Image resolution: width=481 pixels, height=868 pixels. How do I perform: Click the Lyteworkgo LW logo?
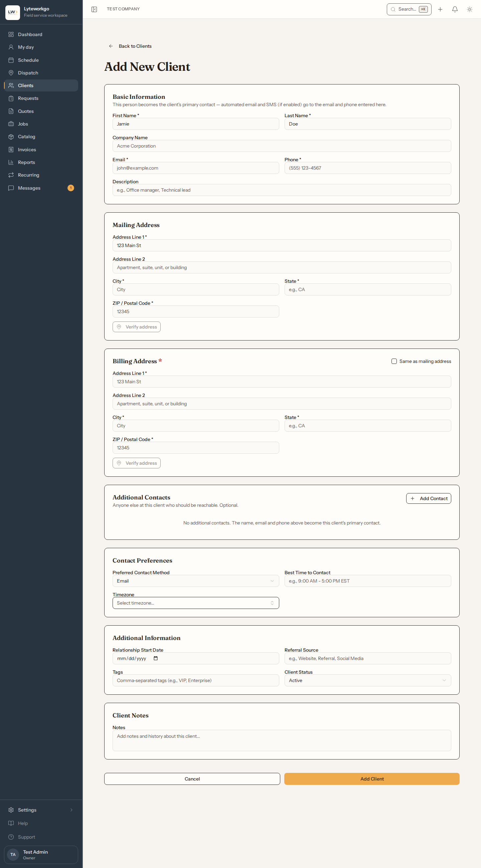(13, 12)
